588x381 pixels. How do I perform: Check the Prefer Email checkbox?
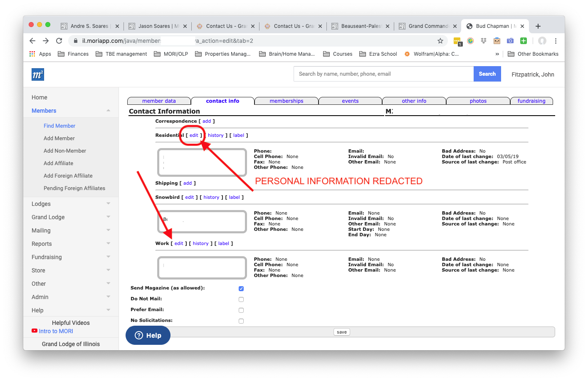pyautogui.click(x=241, y=310)
